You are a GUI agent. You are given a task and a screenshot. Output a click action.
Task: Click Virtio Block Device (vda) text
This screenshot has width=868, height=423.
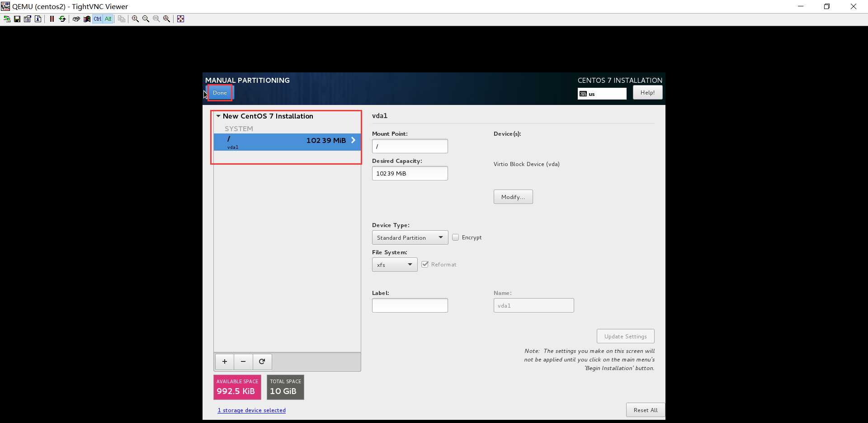527,164
